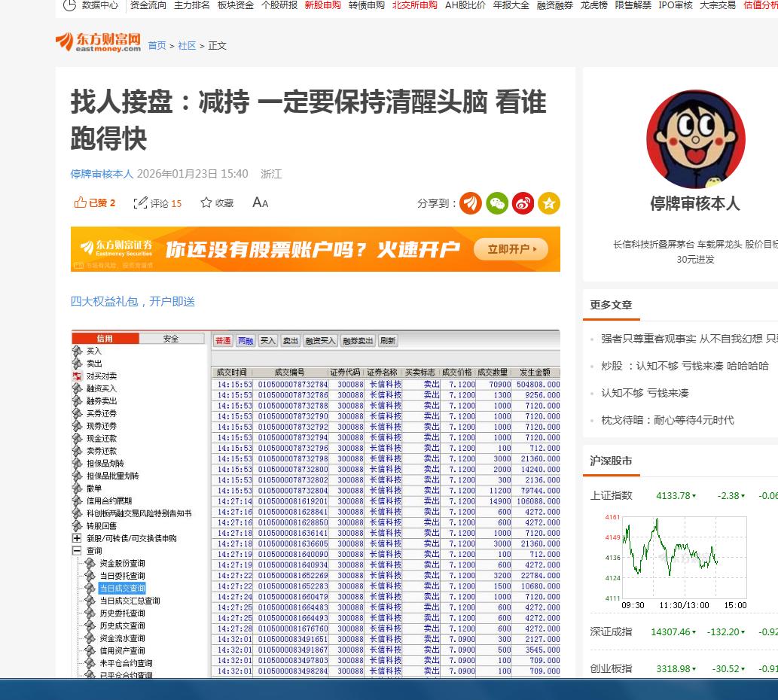The height and width of the screenshot is (700, 778).
Task: Open article 认知不够 亏钱来凑
Action: click(645, 393)
